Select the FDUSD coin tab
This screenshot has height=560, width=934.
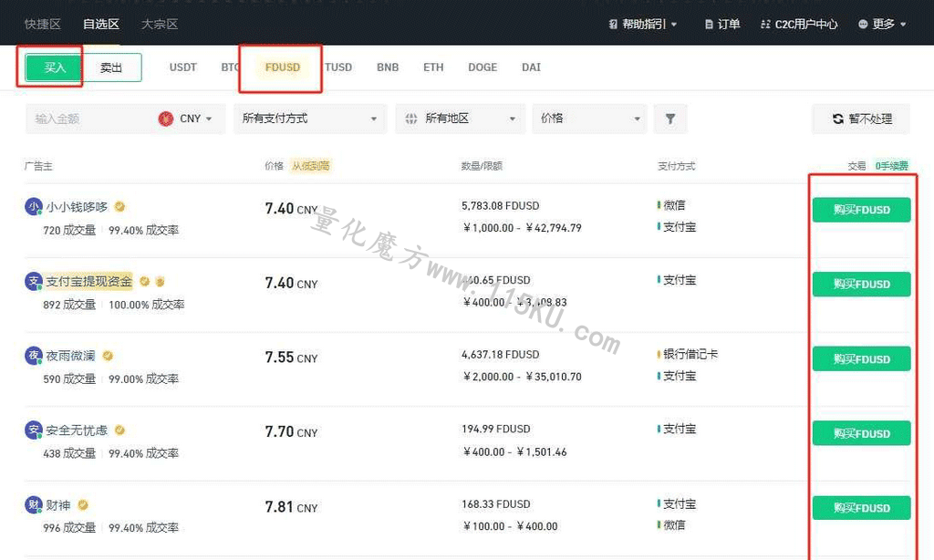pyautogui.click(x=283, y=67)
